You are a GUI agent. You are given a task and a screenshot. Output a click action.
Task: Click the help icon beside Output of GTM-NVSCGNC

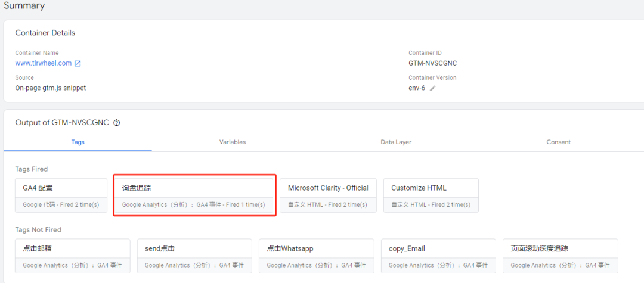[117, 123]
